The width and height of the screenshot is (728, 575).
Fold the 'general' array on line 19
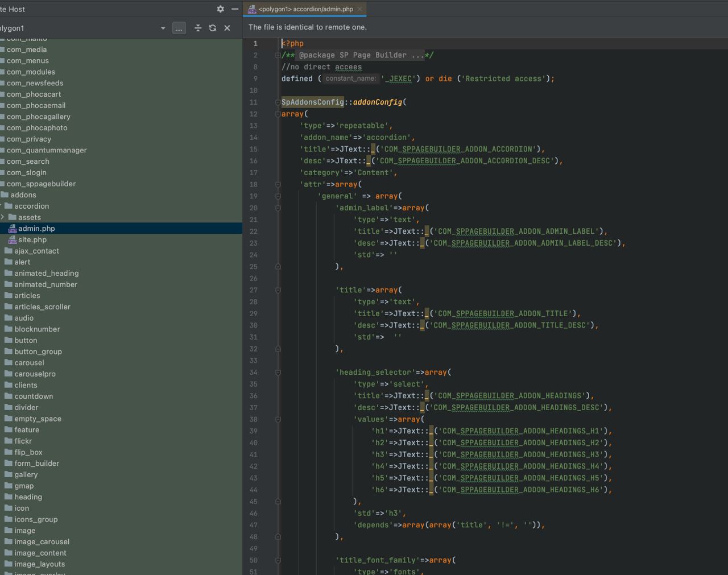click(x=278, y=196)
